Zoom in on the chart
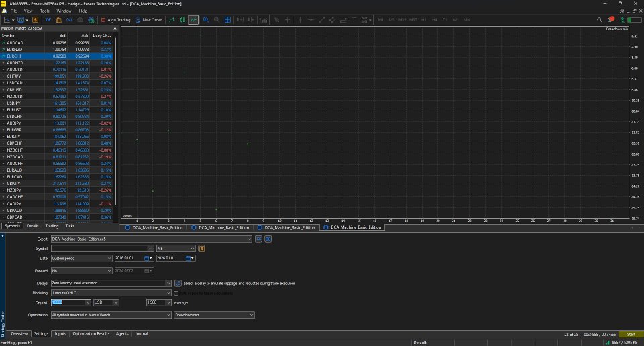This screenshot has width=644, height=346. pyautogui.click(x=206, y=19)
